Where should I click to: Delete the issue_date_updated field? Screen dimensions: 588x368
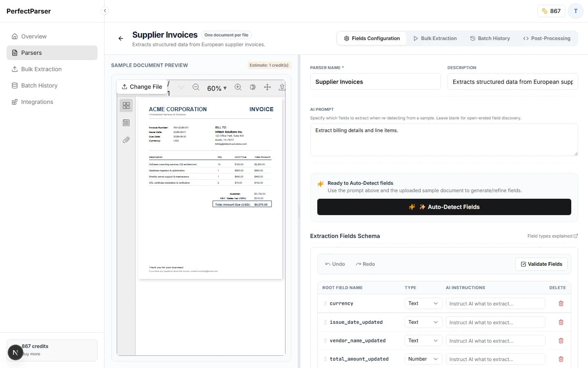[x=561, y=322]
